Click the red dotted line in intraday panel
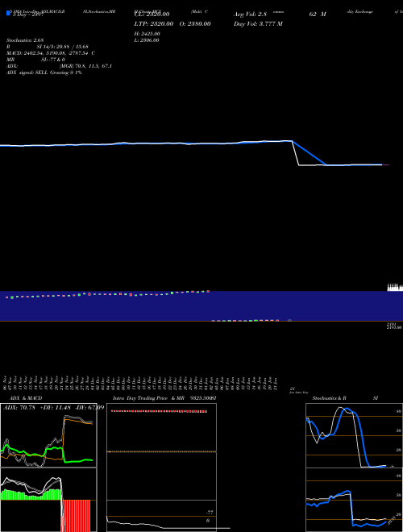This screenshot has height=532, width=403. (159, 411)
